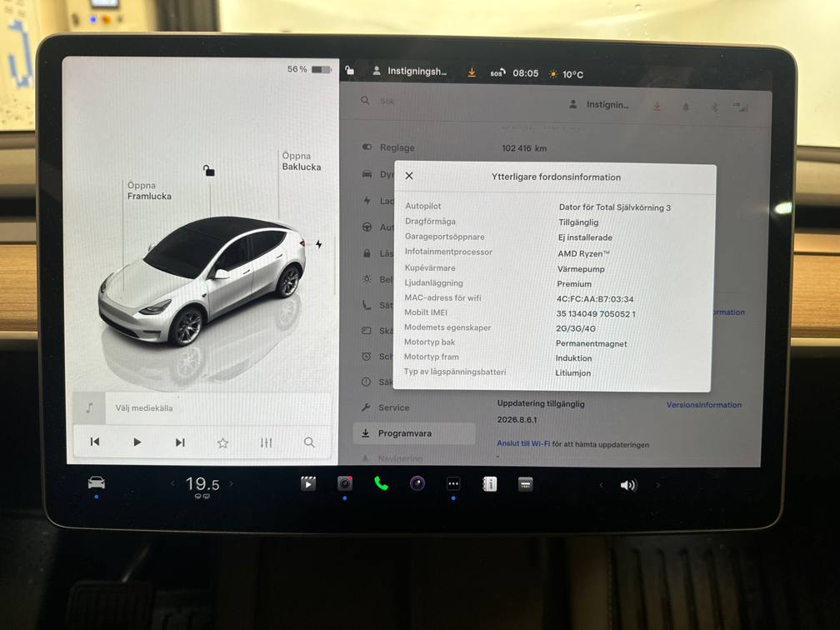The height and width of the screenshot is (630, 840).
Task: Open the owner's manual icon
Action: click(x=490, y=484)
